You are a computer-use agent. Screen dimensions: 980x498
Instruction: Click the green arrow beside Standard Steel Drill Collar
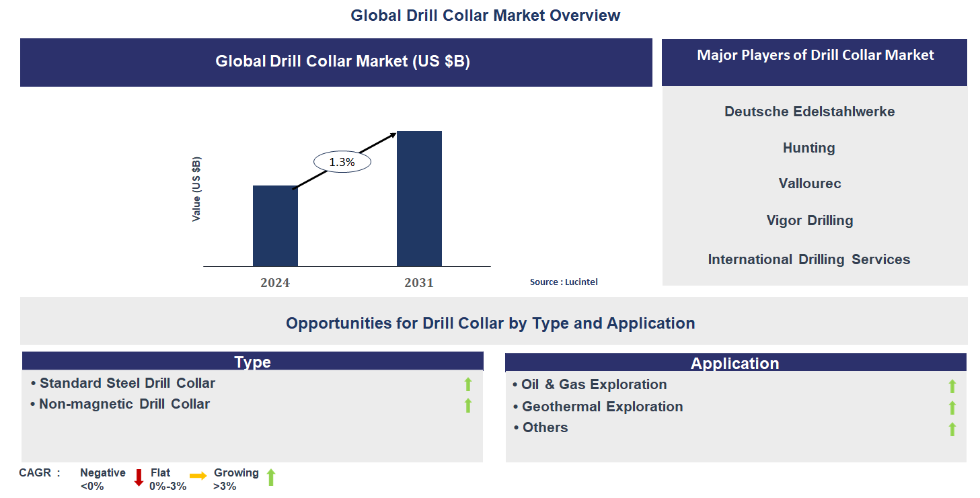point(468,384)
